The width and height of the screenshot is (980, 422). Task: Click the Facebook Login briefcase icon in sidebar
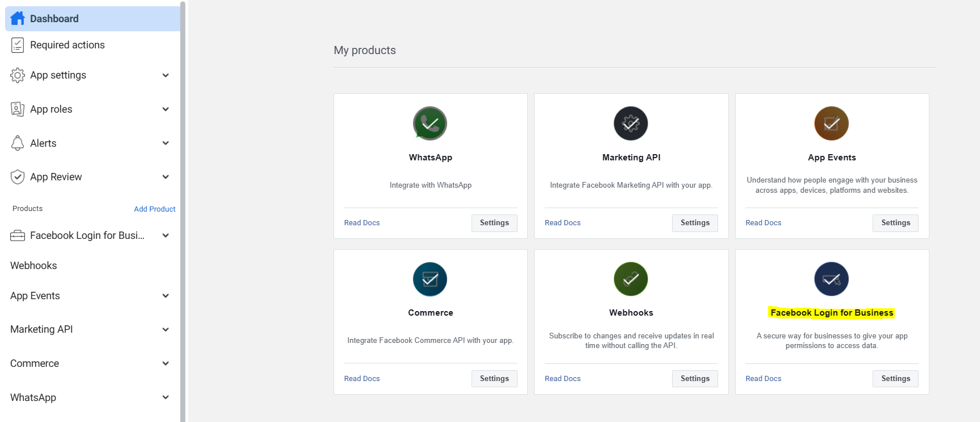click(x=18, y=235)
